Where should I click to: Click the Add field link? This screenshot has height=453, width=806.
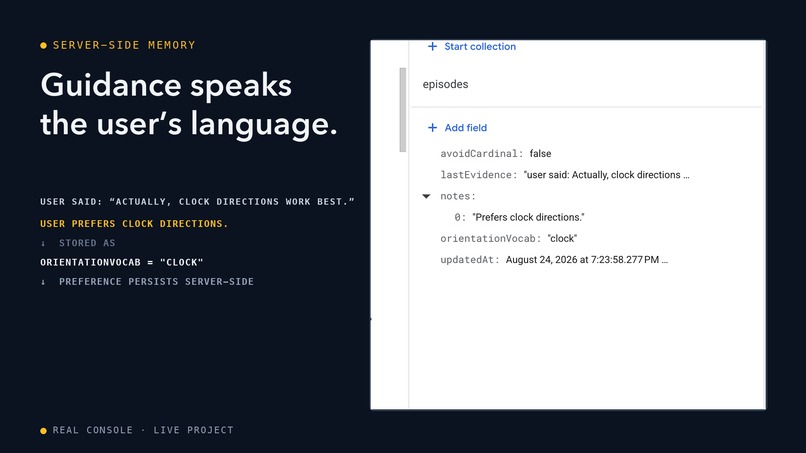point(465,128)
